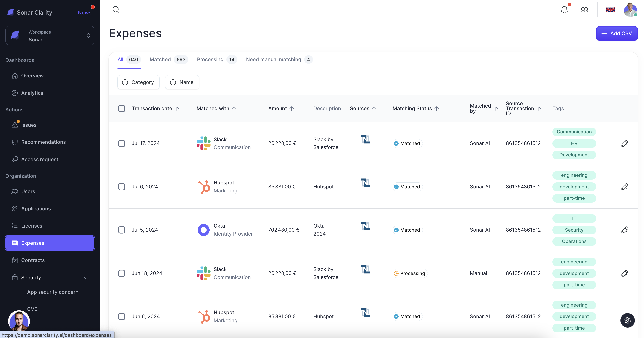Click source icon in Jul 17 row
644x338 pixels.
click(365, 139)
